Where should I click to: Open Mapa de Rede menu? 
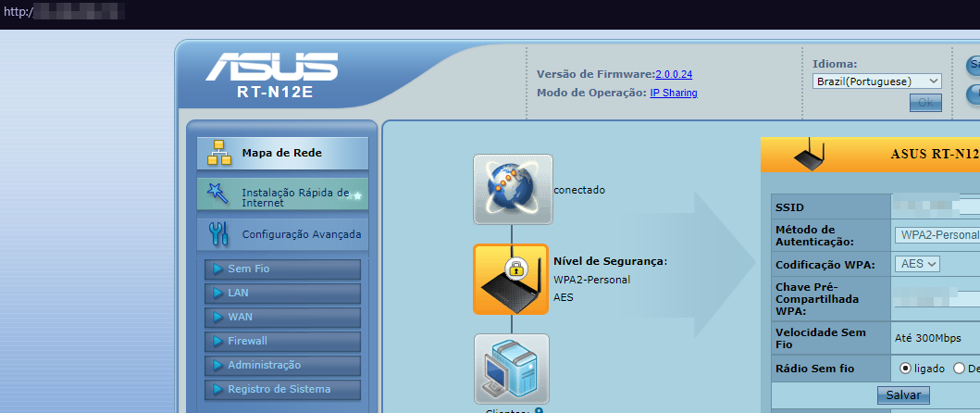[282, 154]
